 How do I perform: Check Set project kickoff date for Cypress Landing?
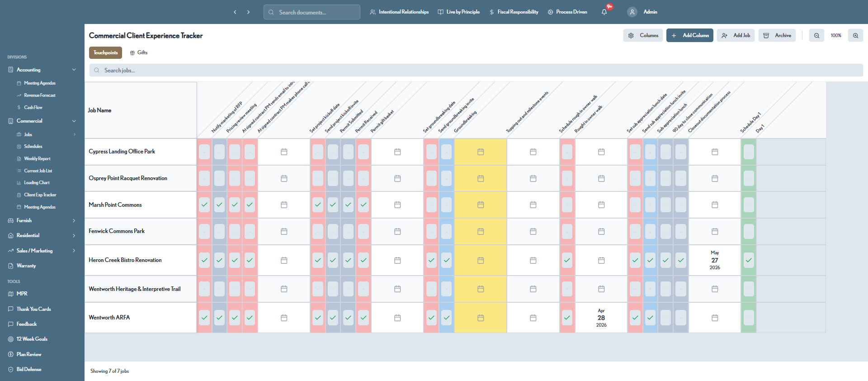[x=318, y=152]
